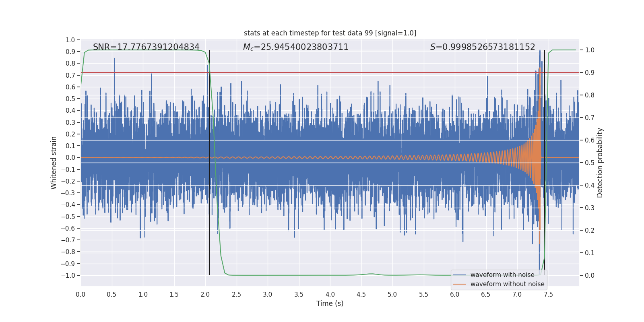Select the 0.6 tick on the Detection probability axis

pos(590,140)
